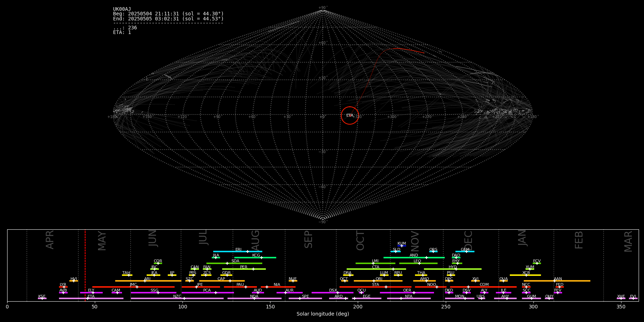The width and height of the screenshot is (644, 322).
Task: Click the EVI shower bar
Action: (633, 298)
